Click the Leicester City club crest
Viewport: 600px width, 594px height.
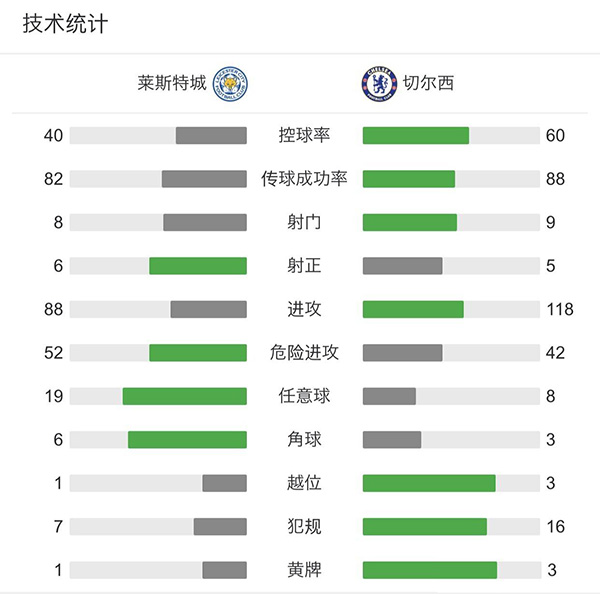[232, 83]
